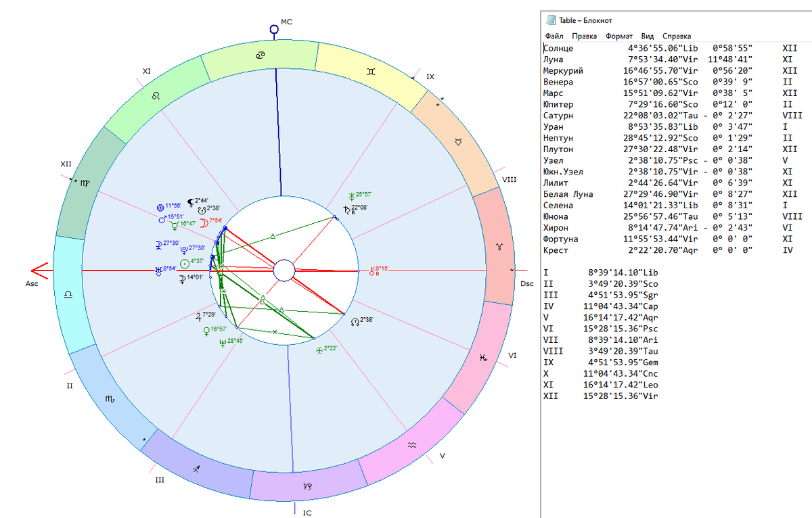Select the blue Fortune wheel glyph at 11°56'
The width and height of the screenshot is (812, 518).
[160, 206]
